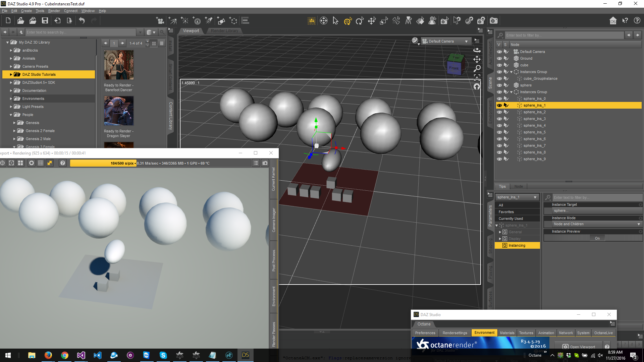The image size is (644, 362).
Task: Select the Scale tool icon
Action: (x=384, y=21)
